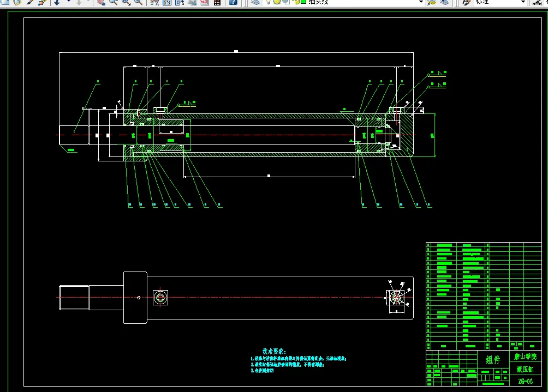
Task: Select the Match Properties brush tool
Action: [30, 2]
